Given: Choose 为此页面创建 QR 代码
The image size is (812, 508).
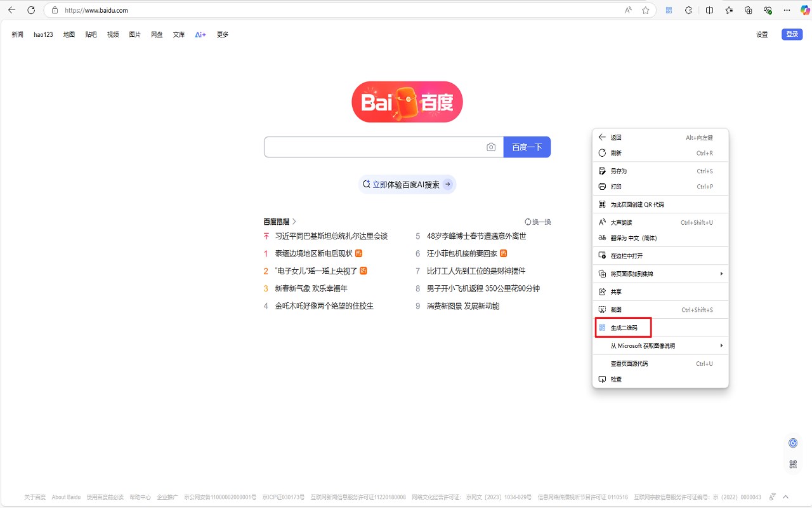Looking at the screenshot, I should click(660, 204).
